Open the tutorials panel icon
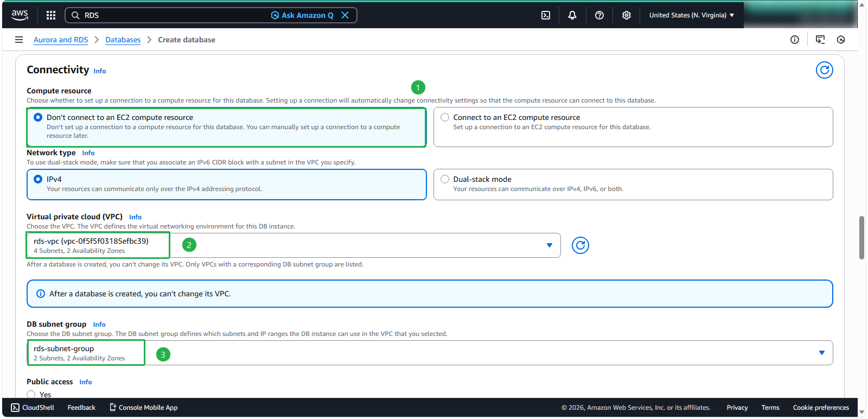Viewport: 868px width, 419px height. tap(820, 40)
